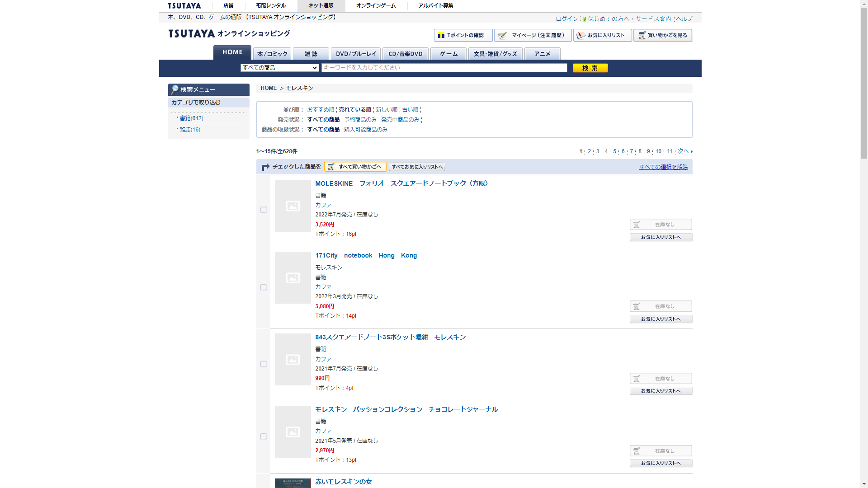View the shopping cart

[662, 35]
